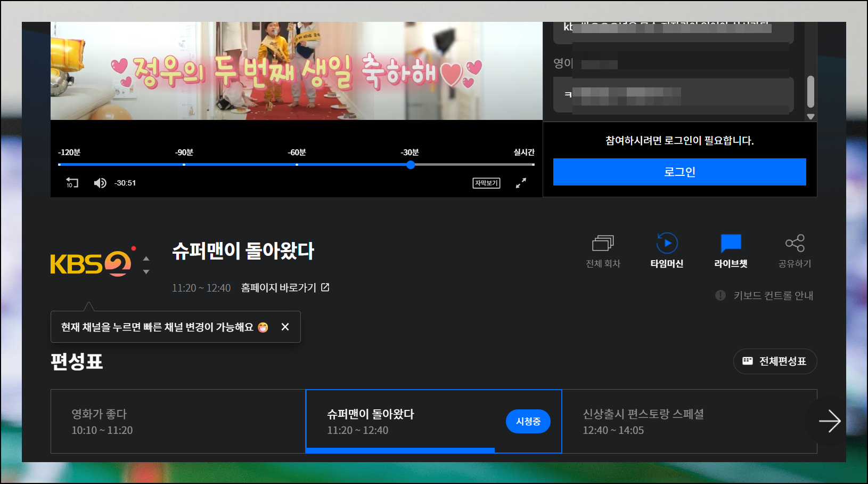Click the video player frame
The image size is (868, 484).
tap(297, 71)
